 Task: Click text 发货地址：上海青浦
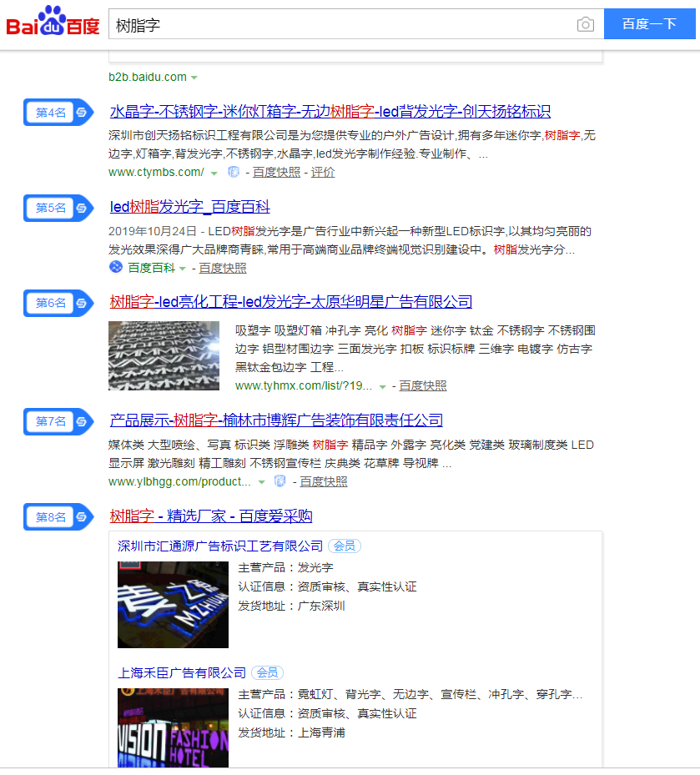click(x=292, y=732)
